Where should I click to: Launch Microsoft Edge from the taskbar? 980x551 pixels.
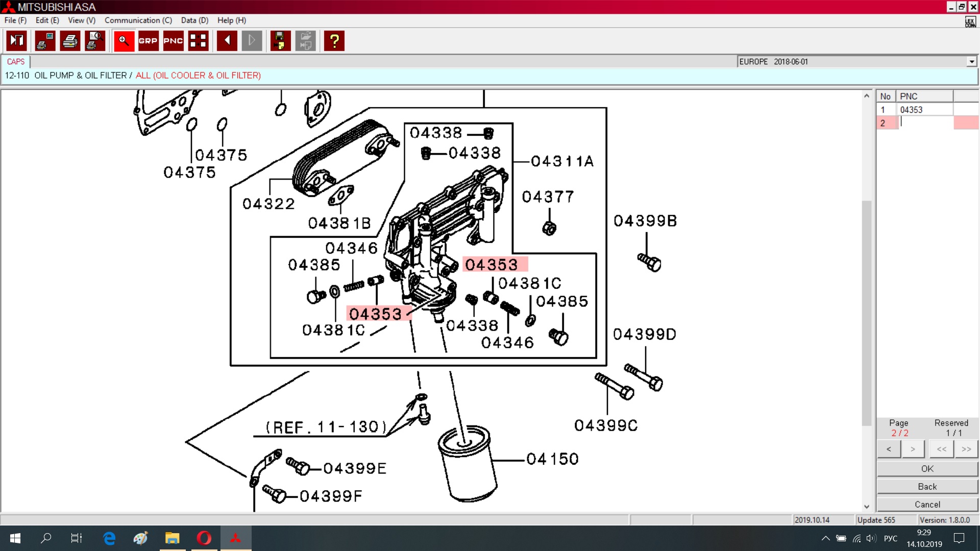click(x=109, y=538)
